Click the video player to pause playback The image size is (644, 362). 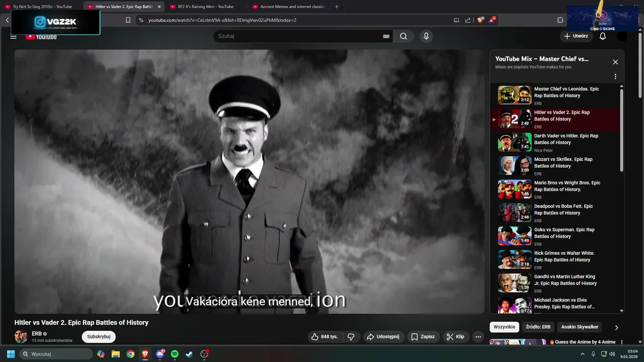click(249, 181)
